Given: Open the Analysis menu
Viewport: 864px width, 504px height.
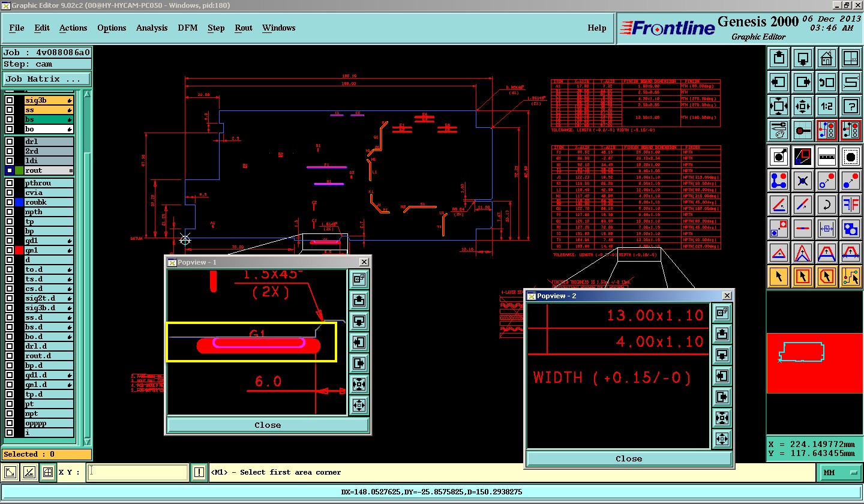Looking at the screenshot, I should click(152, 28).
